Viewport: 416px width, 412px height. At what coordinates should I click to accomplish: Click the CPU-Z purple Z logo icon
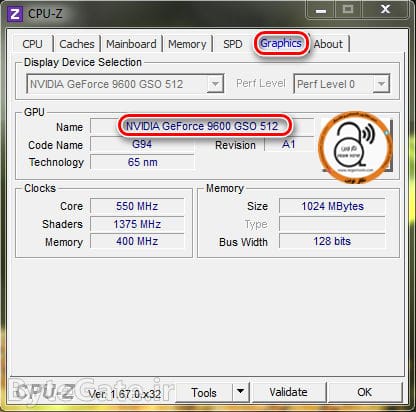coord(15,14)
